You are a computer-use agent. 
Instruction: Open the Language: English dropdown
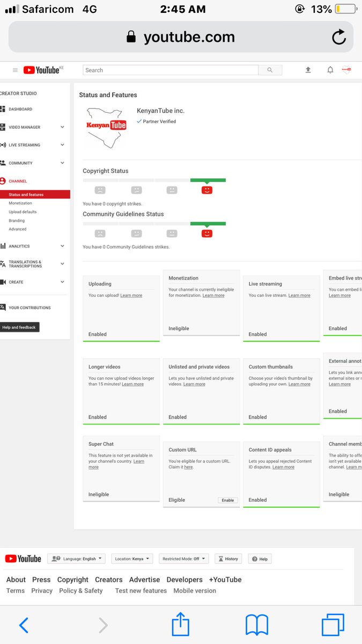point(76,559)
